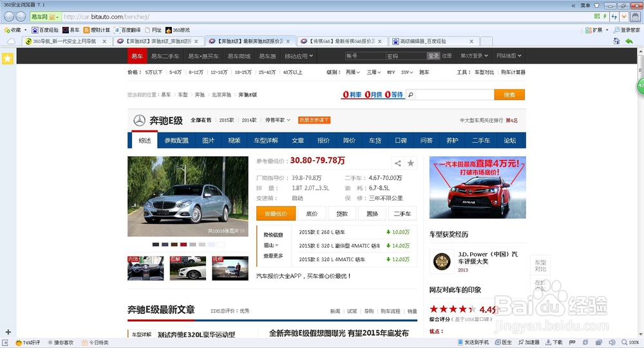Click the 找朋友参谋下 orange link
The width and height of the screenshot is (644, 348).
[x=314, y=120]
